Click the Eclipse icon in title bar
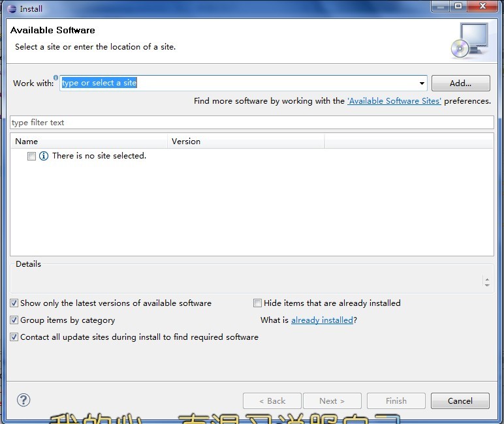 coord(12,8)
